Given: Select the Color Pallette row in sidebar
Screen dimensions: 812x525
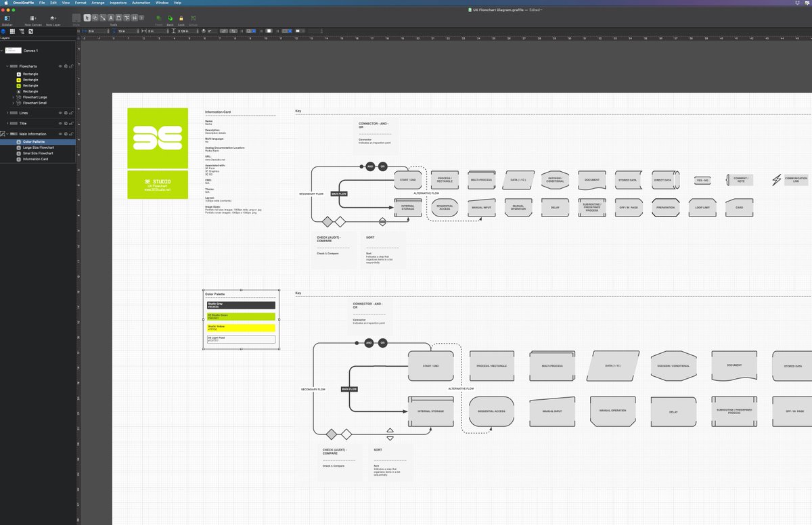Looking at the screenshot, I should click(x=39, y=141).
